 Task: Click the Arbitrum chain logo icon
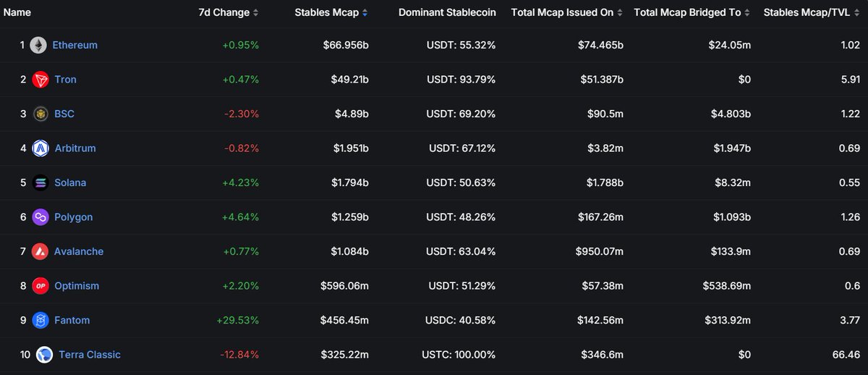point(41,148)
